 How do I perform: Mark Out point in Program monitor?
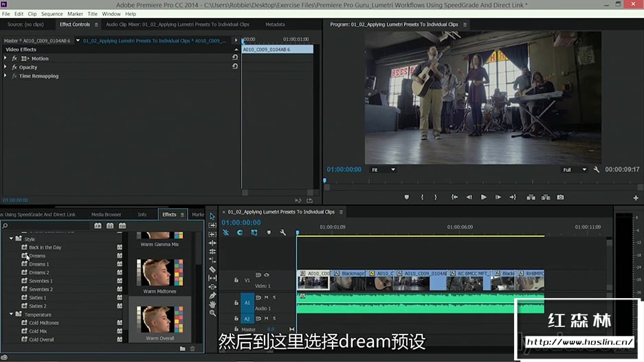(x=436, y=197)
